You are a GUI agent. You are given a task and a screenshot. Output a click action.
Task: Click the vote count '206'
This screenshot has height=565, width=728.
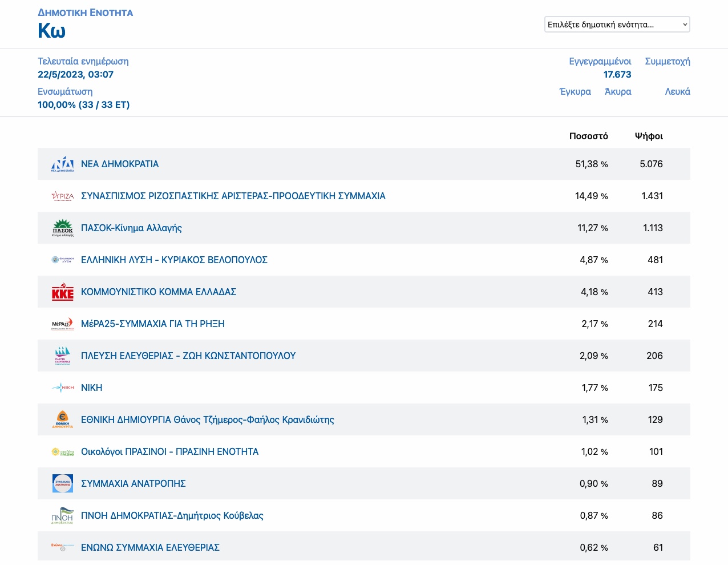[x=655, y=356]
